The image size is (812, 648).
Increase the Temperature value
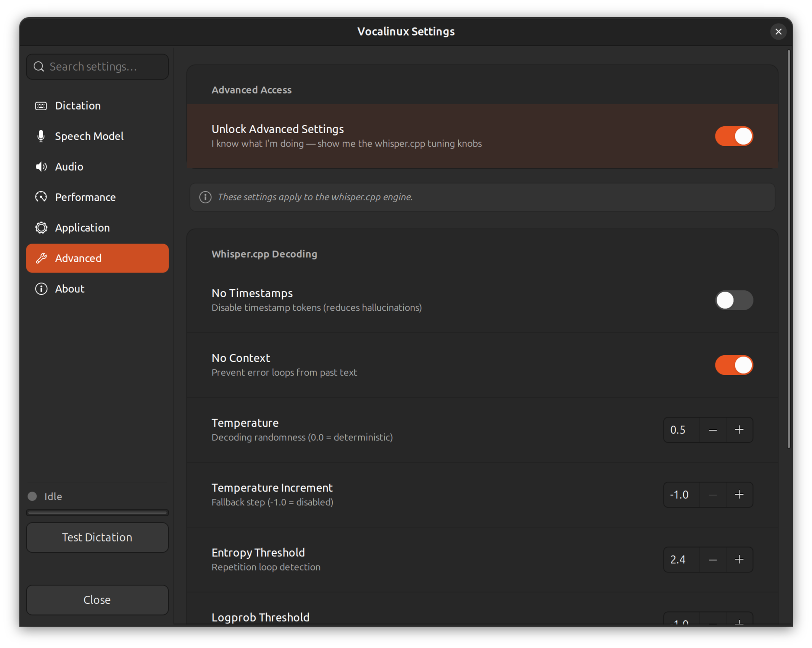point(739,430)
